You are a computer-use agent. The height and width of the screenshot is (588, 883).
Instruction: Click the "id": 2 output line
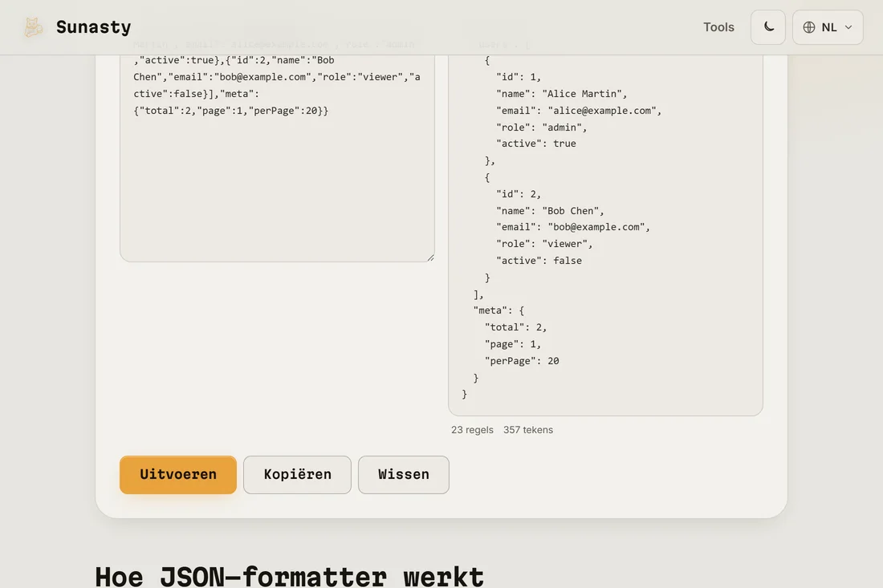click(x=519, y=193)
